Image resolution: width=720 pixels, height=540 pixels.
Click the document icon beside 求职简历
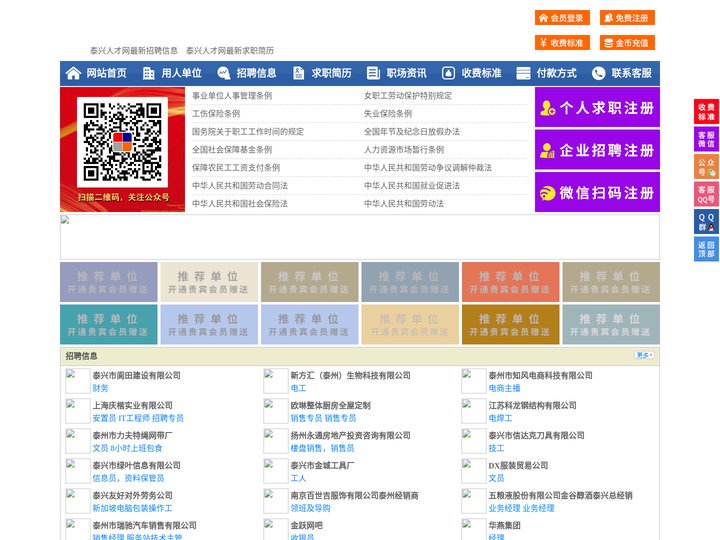click(298, 73)
